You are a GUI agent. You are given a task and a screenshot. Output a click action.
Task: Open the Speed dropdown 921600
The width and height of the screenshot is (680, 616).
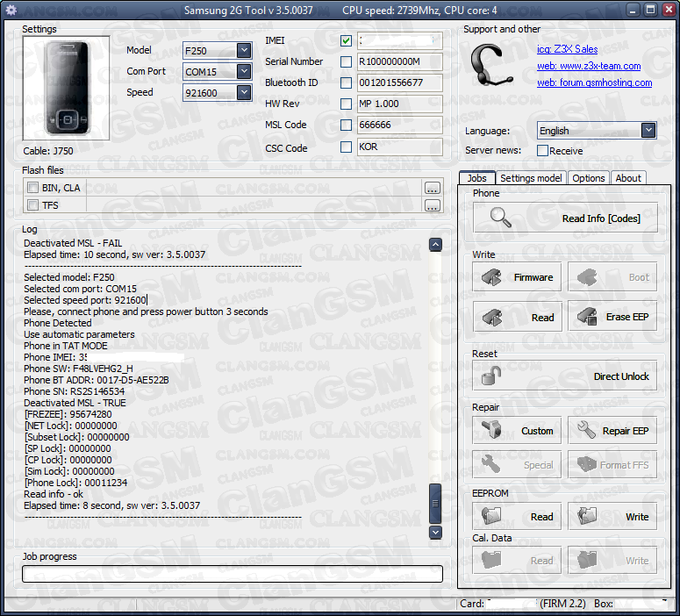[218, 92]
